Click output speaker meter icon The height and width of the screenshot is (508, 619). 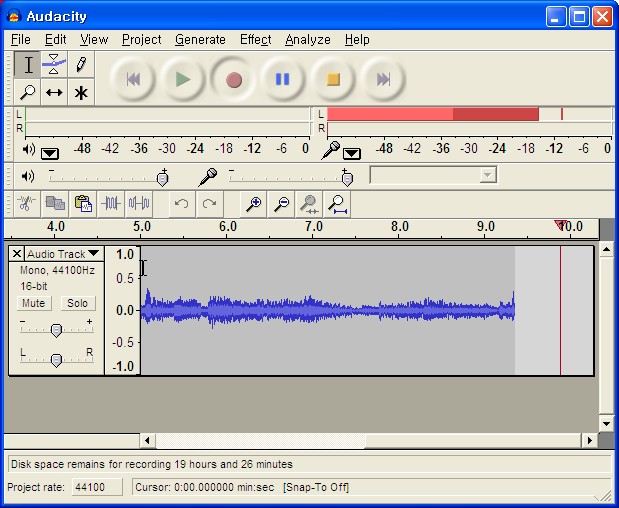pos(29,150)
